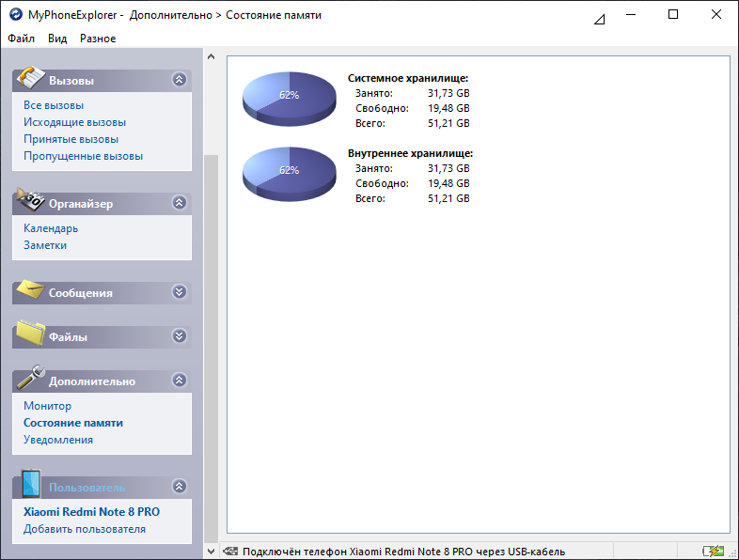Minimize the MyPhoneExplorer window

pyautogui.click(x=631, y=15)
